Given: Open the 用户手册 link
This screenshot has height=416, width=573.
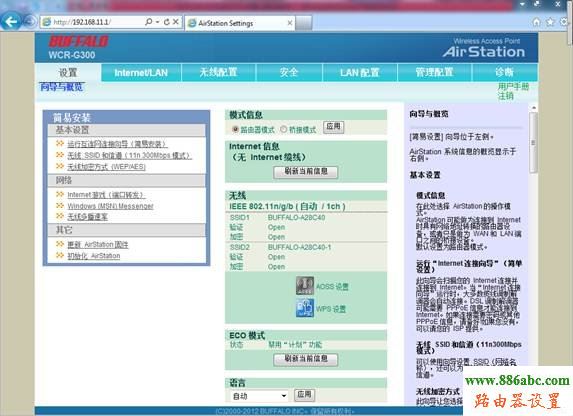Looking at the screenshot, I should [x=513, y=87].
